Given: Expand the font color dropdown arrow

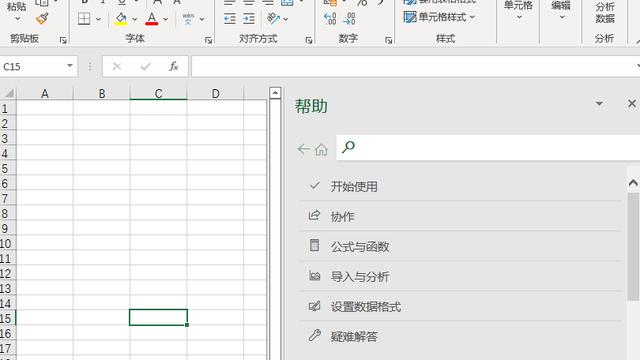Looking at the screenshot, I should (165, 19).
